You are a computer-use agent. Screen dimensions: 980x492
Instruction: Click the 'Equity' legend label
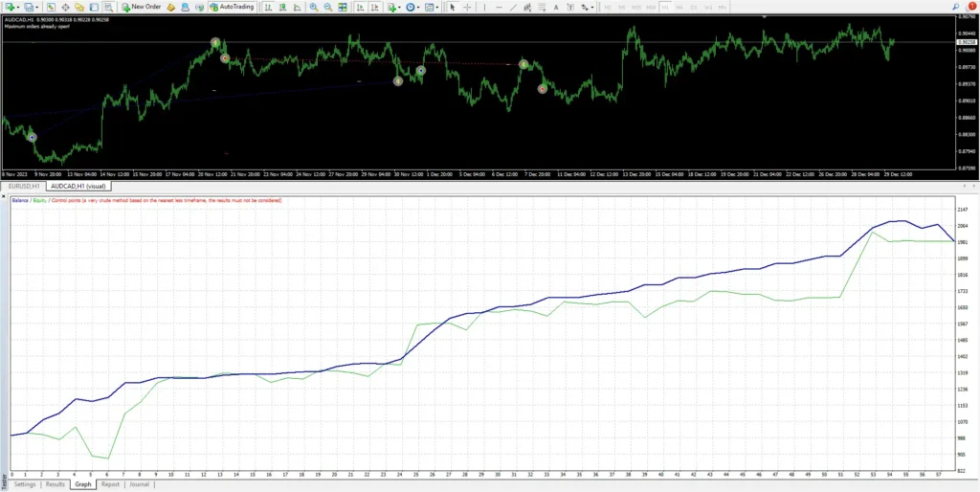click(x=38, y=201)
